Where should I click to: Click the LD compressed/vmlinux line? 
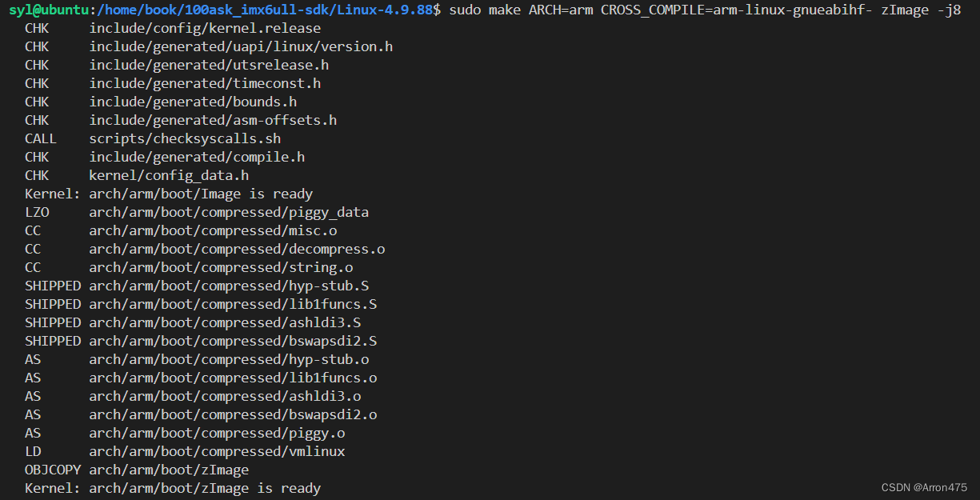tap(185, 451)
